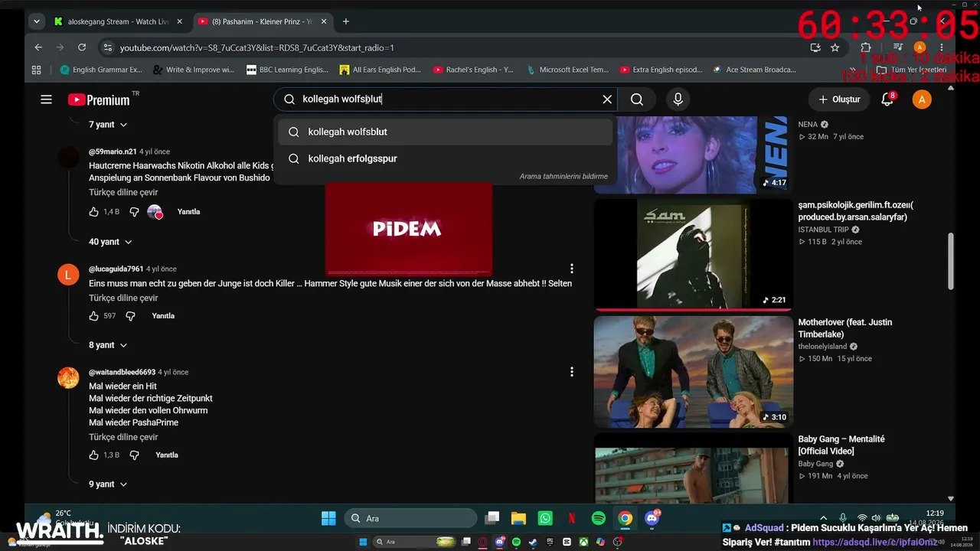The image size is (980, 551).
Task: Open the Chrome extensions puzzle icon
Action: pyautogui.click(x=866, y=47)
